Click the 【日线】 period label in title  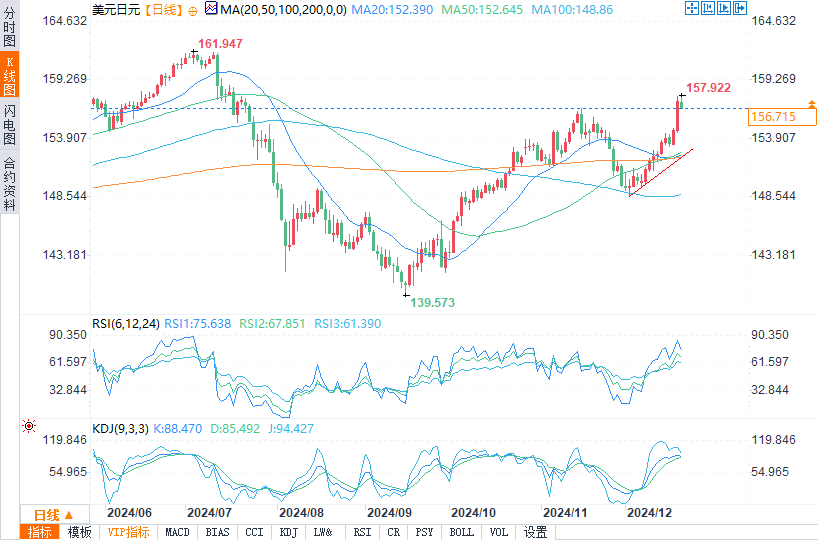(x=164, y=9)
